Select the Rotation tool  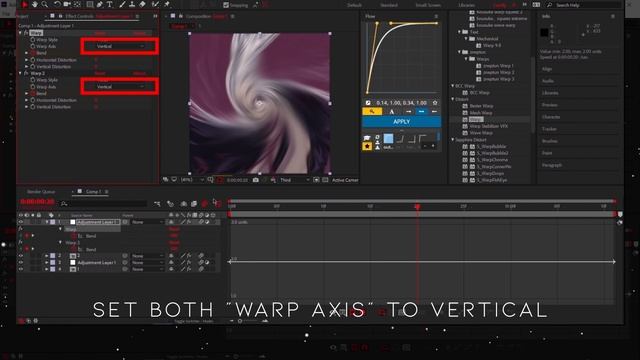(x=57, y=4)
